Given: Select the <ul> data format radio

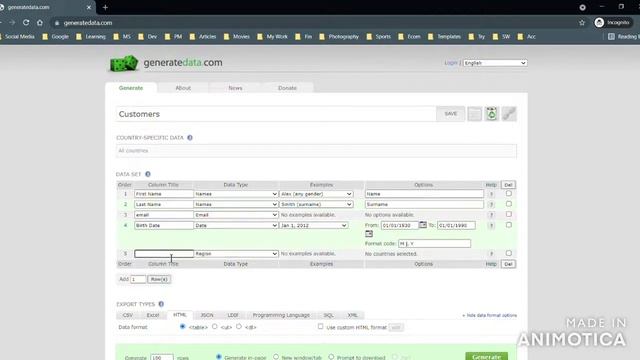Looking at the screenshot, I should (x=215, y=327).
